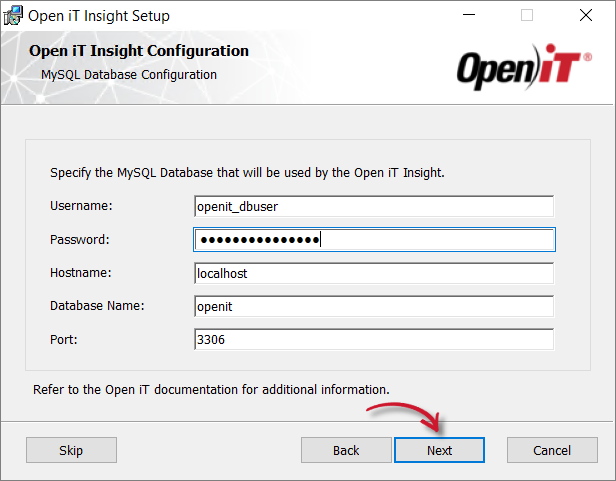Image resolution: width=616 pixels, height=481 pixels.
Task: Open the installer icon in title bar
Action: tap(13, 16)
